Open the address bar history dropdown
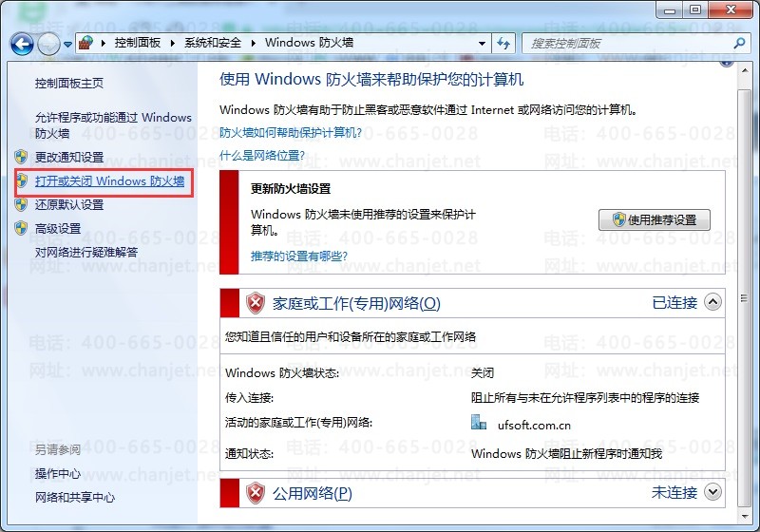 pyautogui.click(x=482, y=44)
